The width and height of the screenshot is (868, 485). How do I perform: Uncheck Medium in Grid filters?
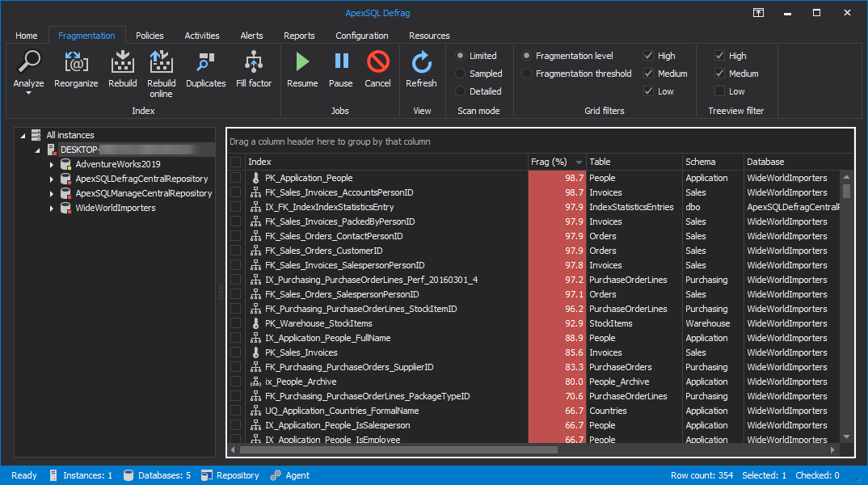pos(649,73)
